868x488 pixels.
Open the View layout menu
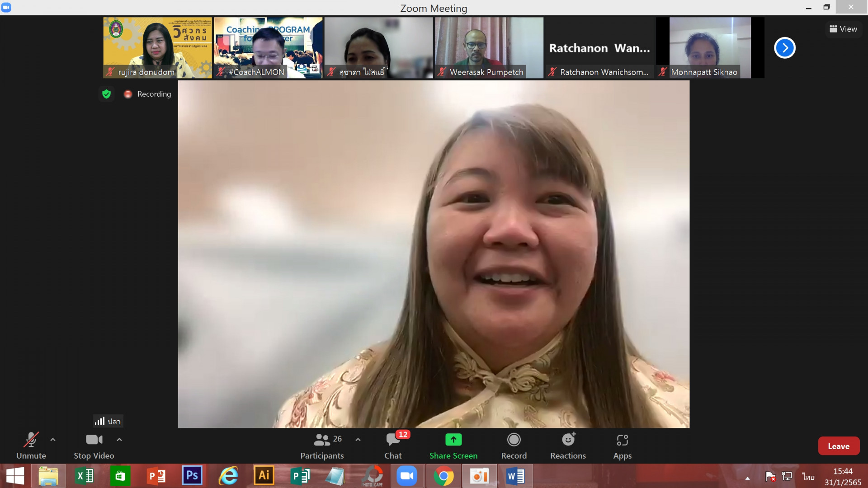point(844,29)
